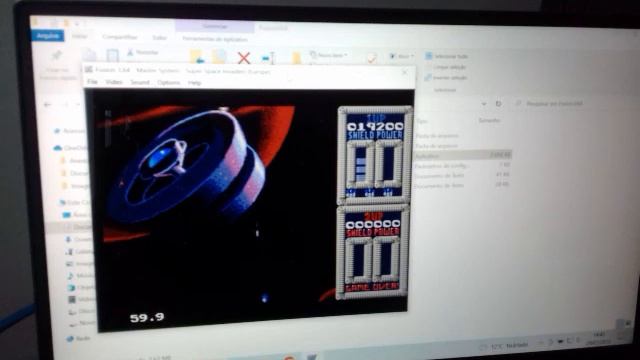The image size is (640, 360).
Task: Expand the address bar history dropdown
Action: click(x=484, y=104)
